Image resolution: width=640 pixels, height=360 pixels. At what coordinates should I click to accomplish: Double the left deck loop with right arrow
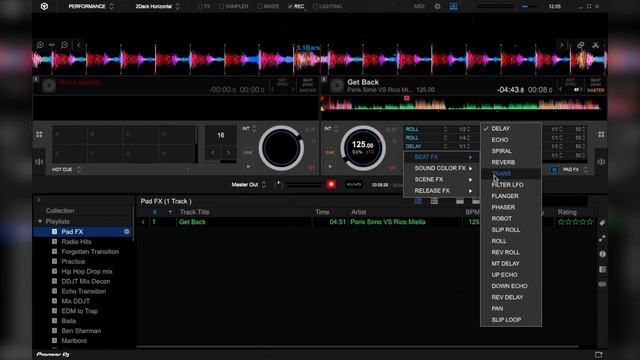[x=229, y=153]
